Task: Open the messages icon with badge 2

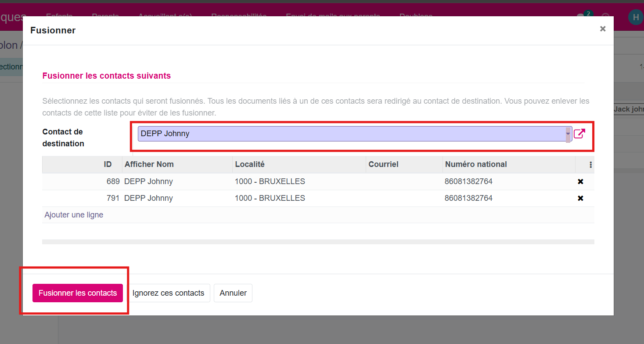Action: click(581, 17)
